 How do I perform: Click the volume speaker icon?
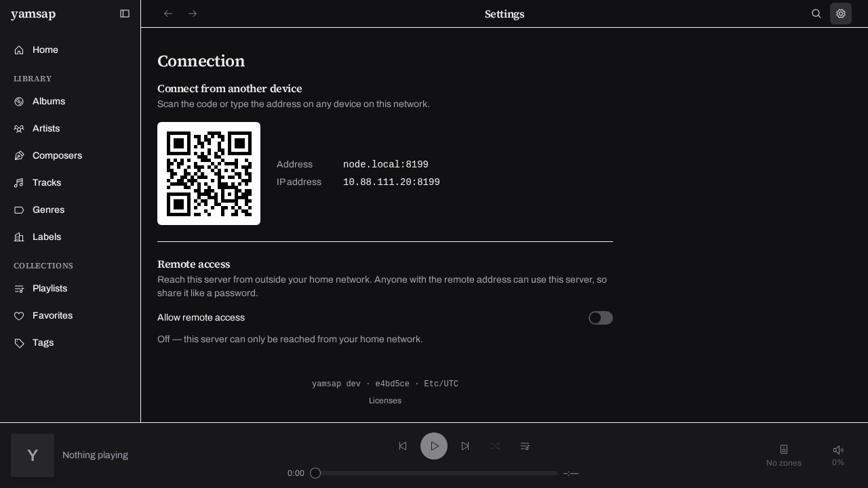838,449
